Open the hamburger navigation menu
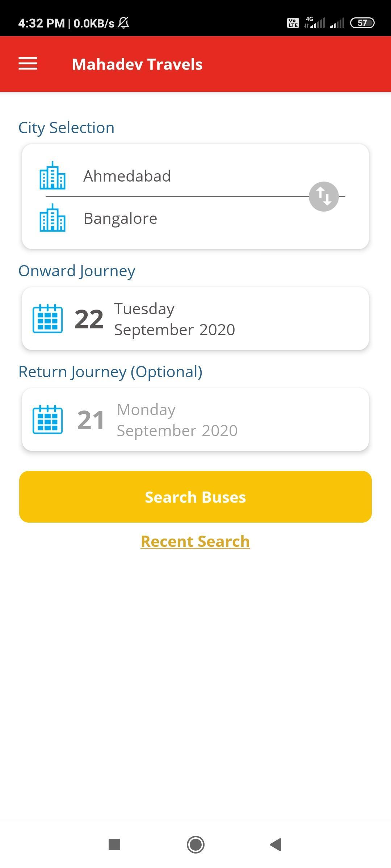The width and height of the screenshot is (391, 868). [28, 64]
